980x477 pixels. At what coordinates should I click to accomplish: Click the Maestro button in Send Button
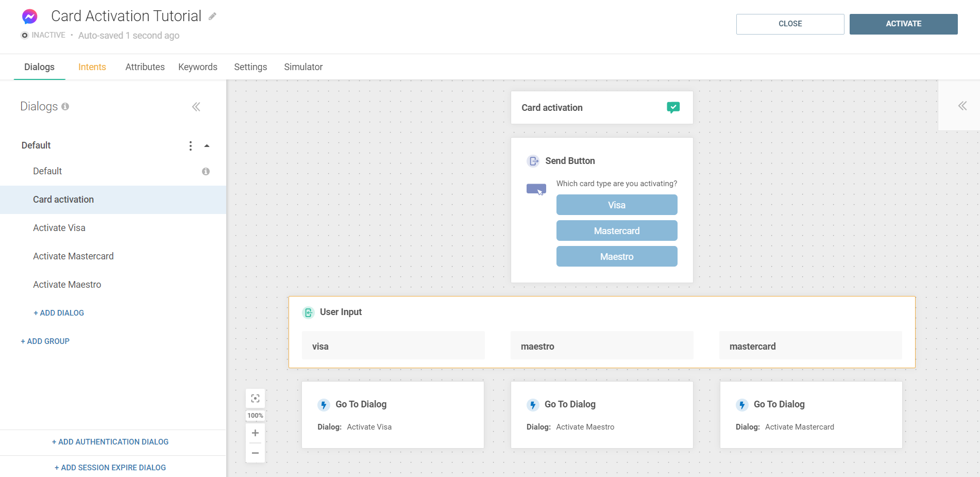click(616, 256)
